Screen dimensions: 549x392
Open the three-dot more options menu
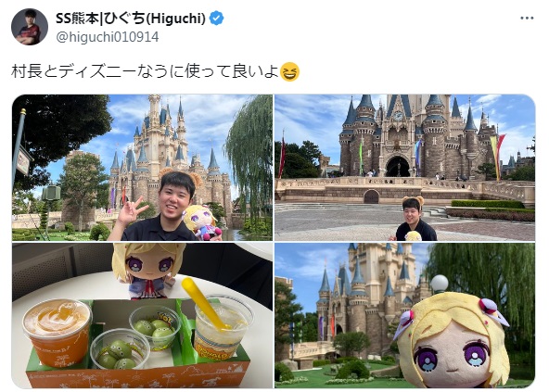point(527,19)
